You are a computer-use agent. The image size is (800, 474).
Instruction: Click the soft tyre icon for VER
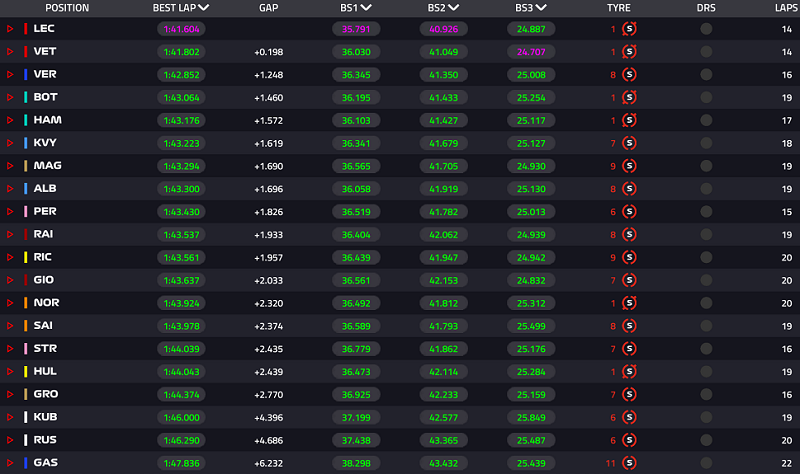629,74
